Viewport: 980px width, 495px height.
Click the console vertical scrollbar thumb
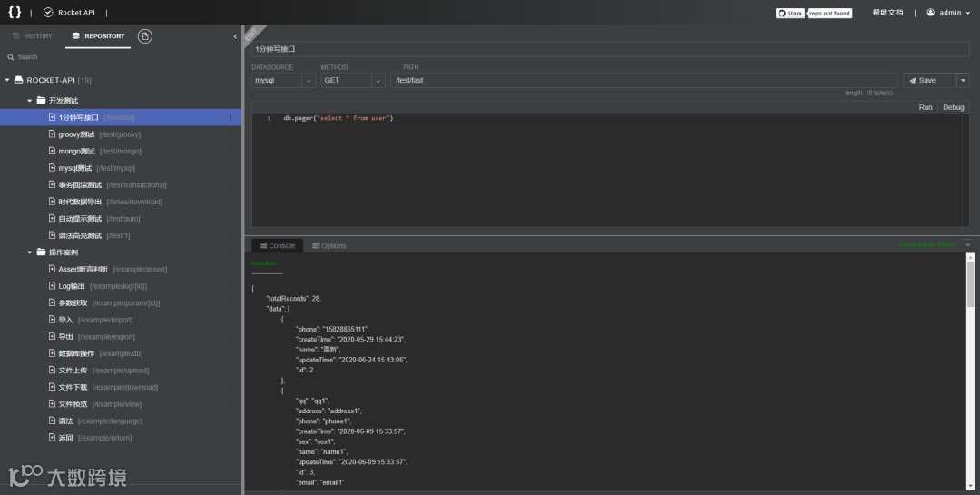[971, 283]
